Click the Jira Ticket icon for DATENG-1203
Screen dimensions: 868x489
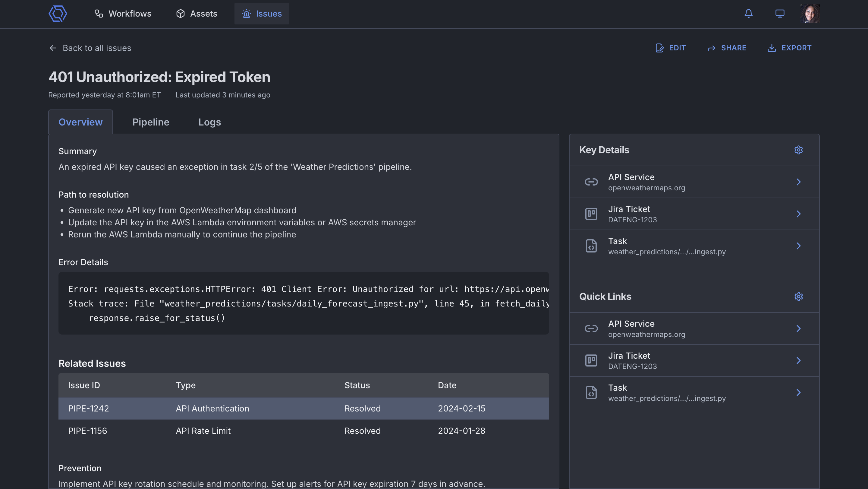591,214
